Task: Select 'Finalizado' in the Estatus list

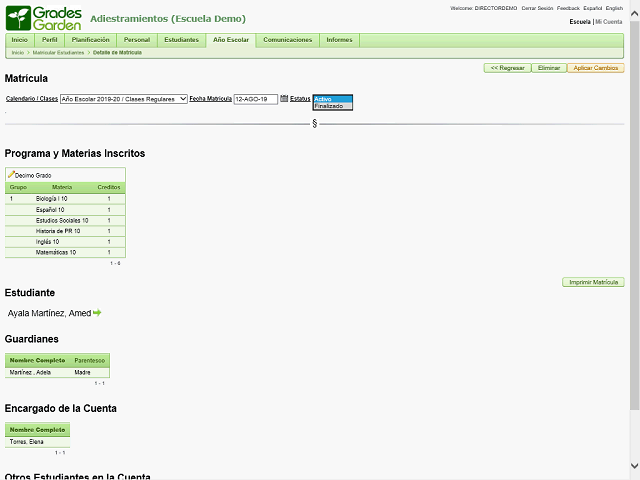Action: coord(329,106)
